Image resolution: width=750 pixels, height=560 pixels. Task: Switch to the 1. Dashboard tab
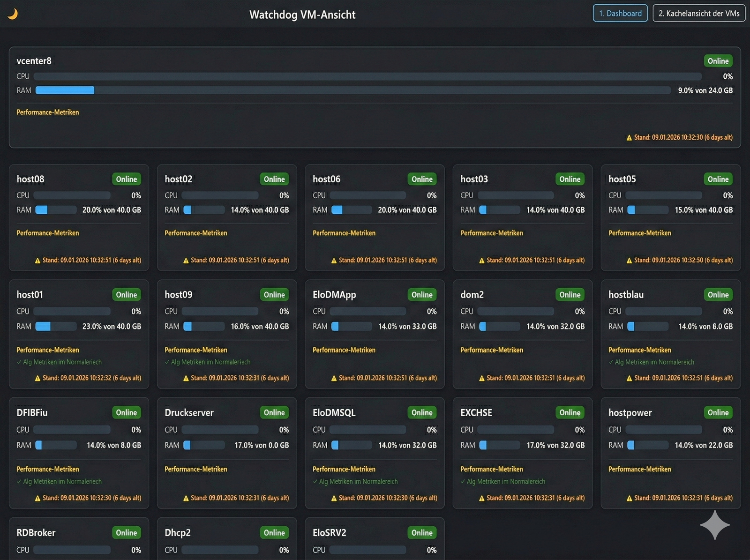pos(620,13)
